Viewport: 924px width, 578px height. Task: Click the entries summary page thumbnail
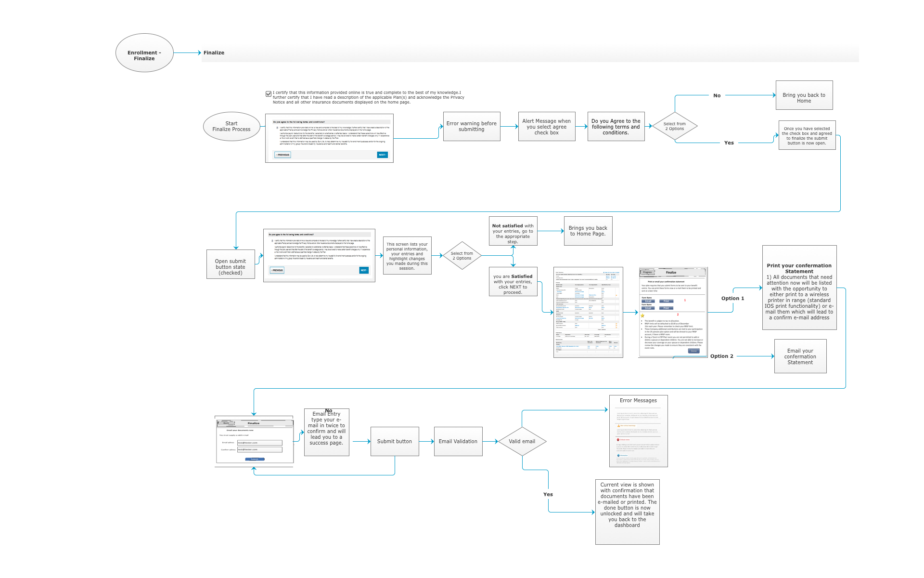[x=588, y=312]
